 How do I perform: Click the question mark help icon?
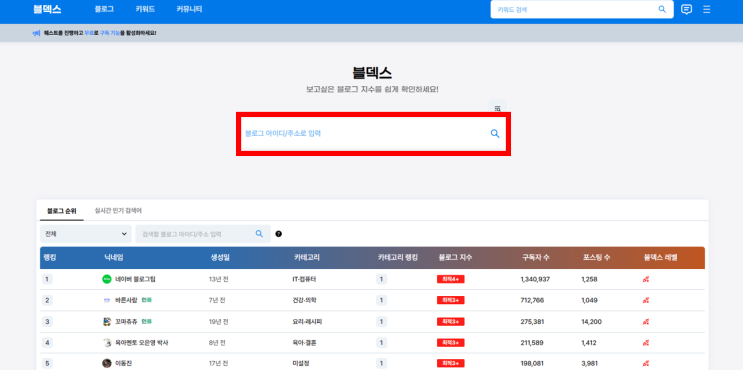[279, 234]
